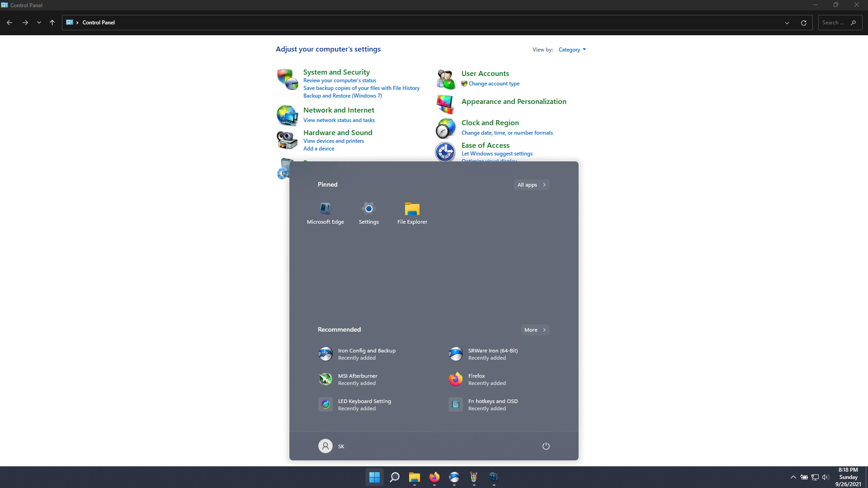This screenshot has width=868, height=488.
Task: Open Appearance and Personalization monitor icon
Action: pos(445,103)
